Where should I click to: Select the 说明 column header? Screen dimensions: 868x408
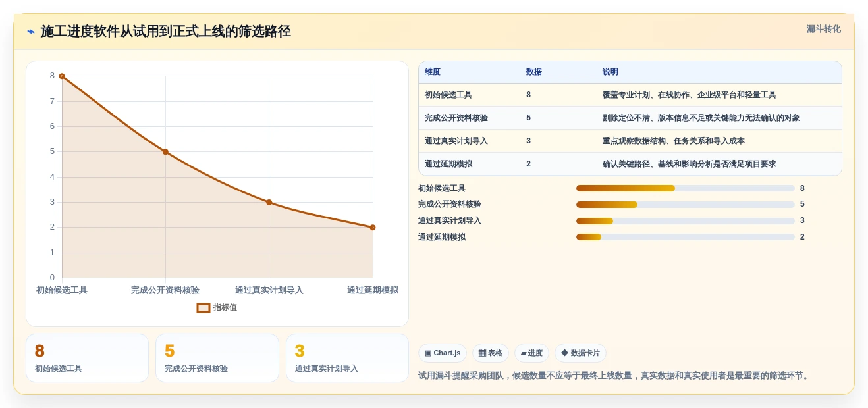coord(610,72)
